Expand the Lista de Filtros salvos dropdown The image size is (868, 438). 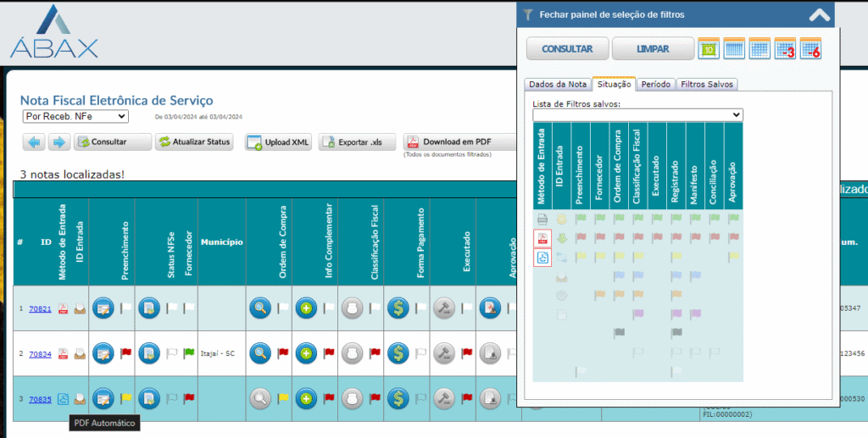[637, 114]
